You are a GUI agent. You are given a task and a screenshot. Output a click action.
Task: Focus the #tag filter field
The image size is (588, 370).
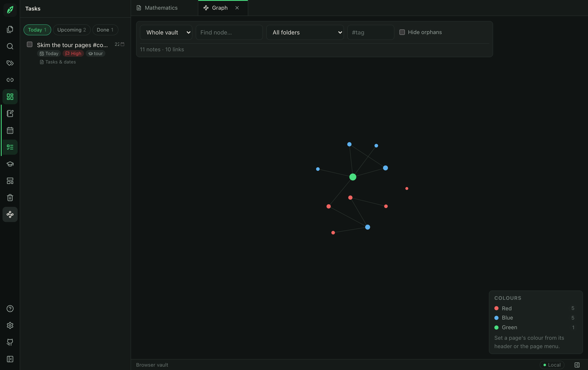(371, 33)
